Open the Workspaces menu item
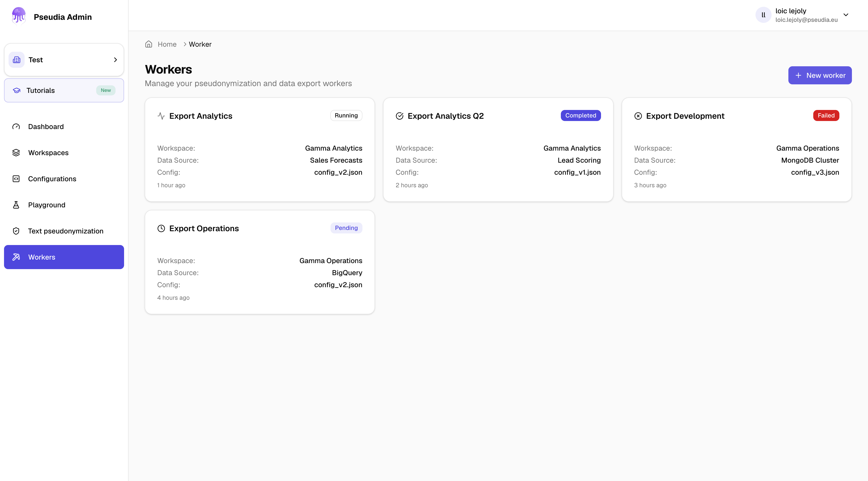Viewport: 868px width, 481px height. coord(64,153)
